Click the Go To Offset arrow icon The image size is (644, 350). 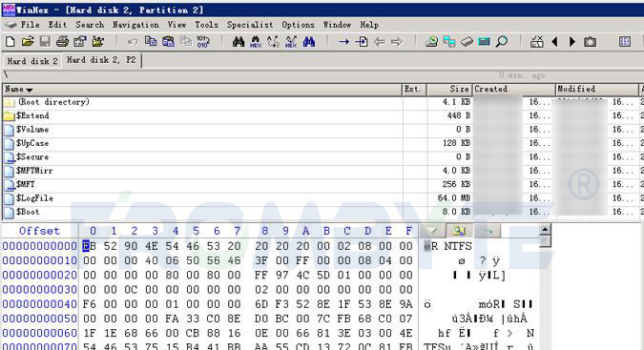click(343, 41)
